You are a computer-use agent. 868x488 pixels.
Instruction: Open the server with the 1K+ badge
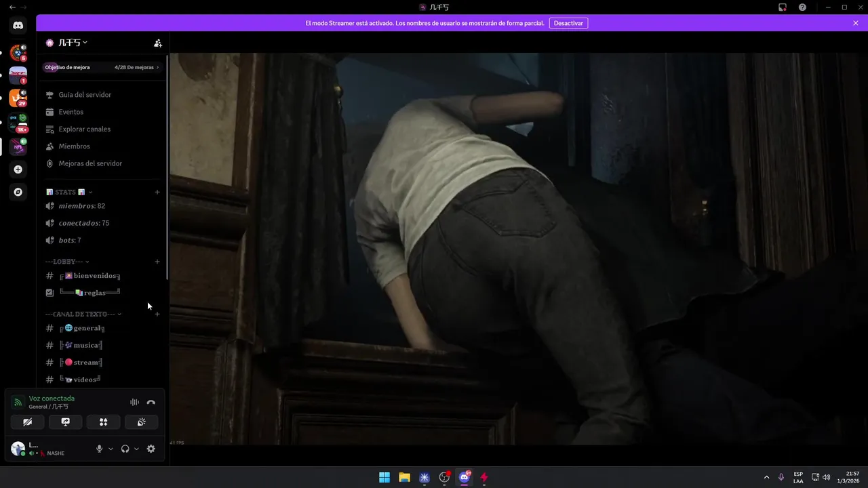(x=18, y=123)
